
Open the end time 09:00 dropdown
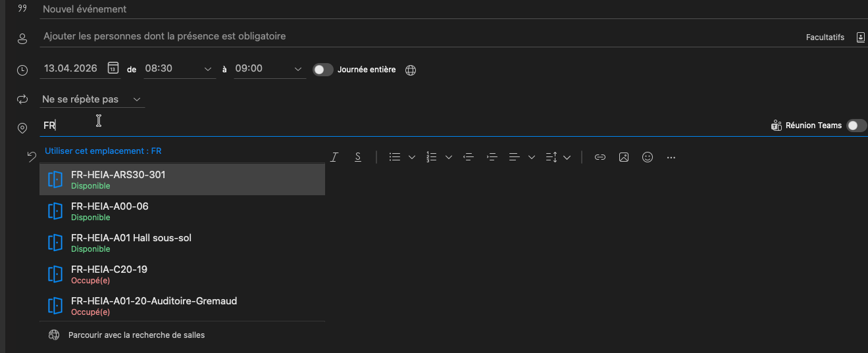298,69
